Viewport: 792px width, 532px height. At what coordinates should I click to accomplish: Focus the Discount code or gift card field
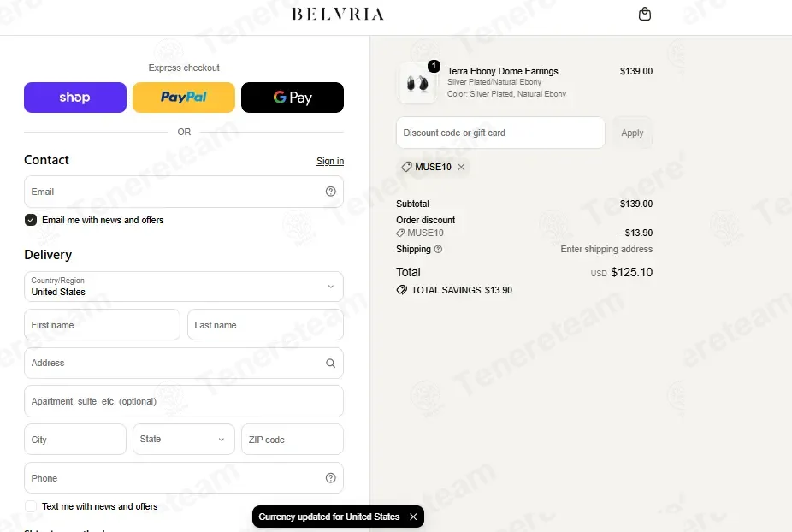coord(500,133)
